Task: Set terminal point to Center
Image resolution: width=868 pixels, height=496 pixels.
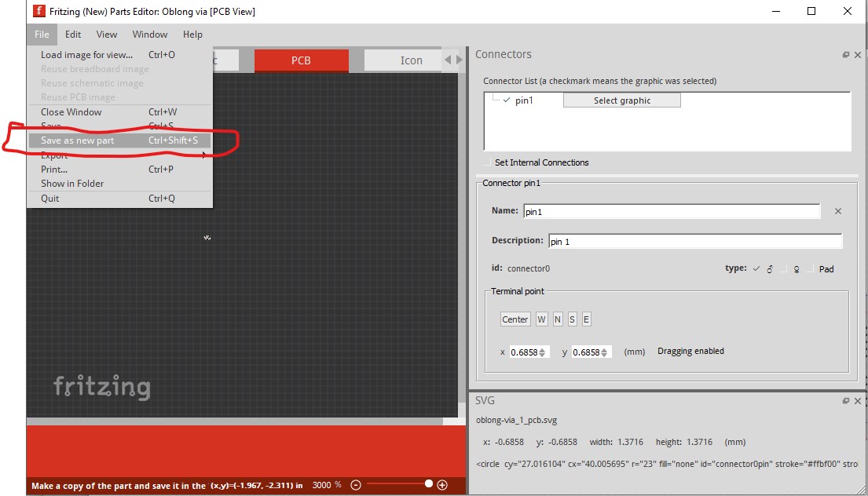Action: pyautogui.click(x=515, y=319)
